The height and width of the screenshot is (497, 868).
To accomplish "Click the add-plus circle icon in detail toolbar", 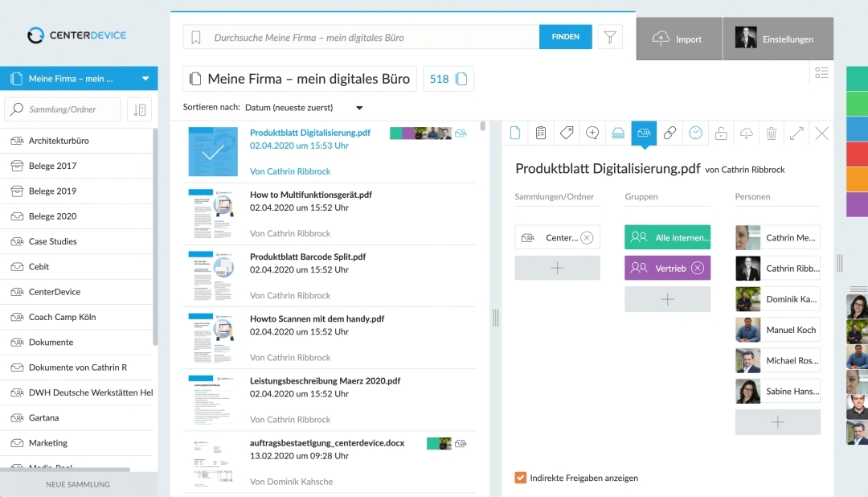I will (x=592, y=133).
